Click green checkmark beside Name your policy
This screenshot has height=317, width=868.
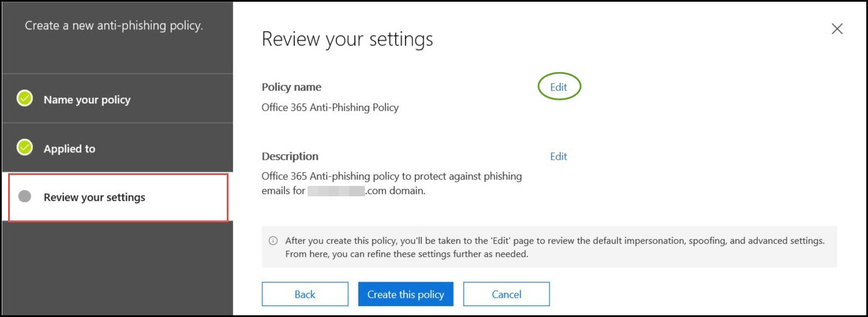(x=25, y=99)
